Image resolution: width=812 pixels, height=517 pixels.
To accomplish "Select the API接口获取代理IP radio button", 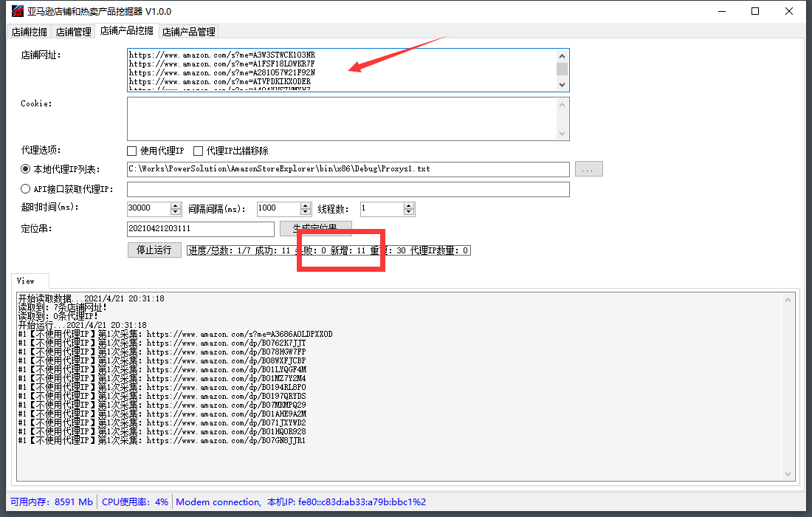I will click(x=25, y=188).
